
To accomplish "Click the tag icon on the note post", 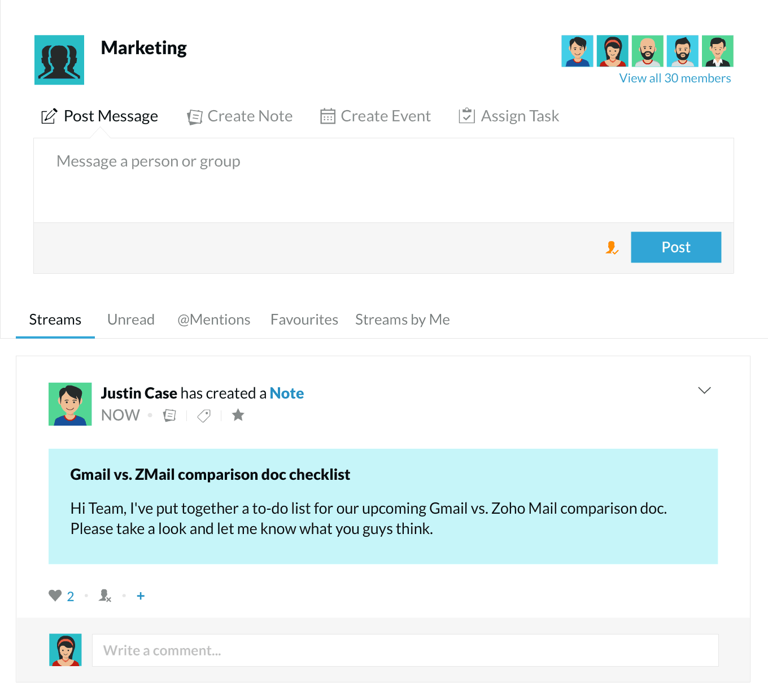I will 204,415.
